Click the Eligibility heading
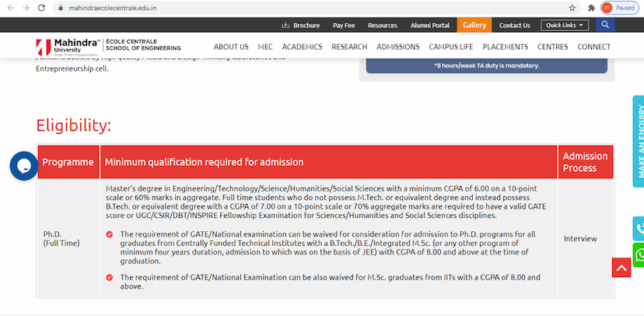Screen dimensions: 644x316 pyautogui.click(x=74, y=125)
